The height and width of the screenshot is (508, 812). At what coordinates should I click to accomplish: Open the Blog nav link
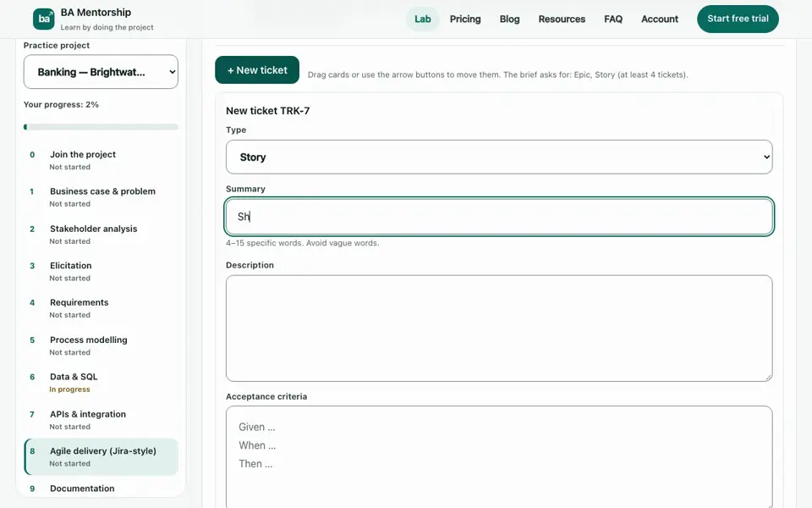point(509,19)
